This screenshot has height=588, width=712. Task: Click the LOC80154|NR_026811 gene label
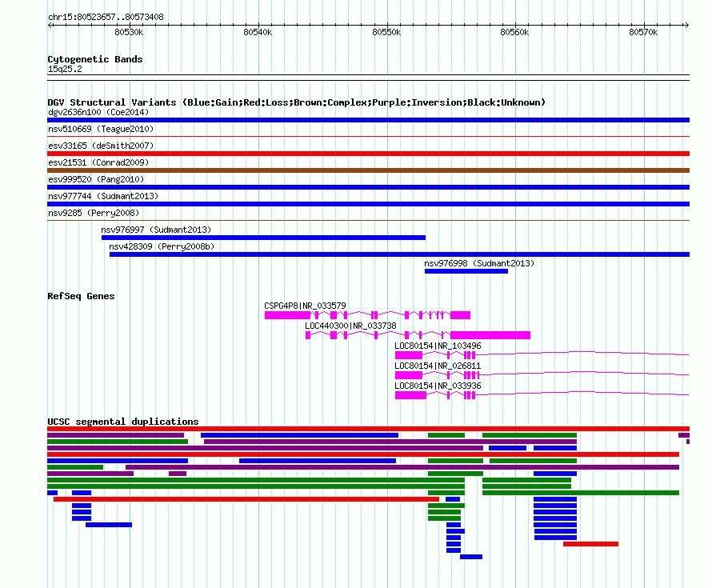click(438, 366)
